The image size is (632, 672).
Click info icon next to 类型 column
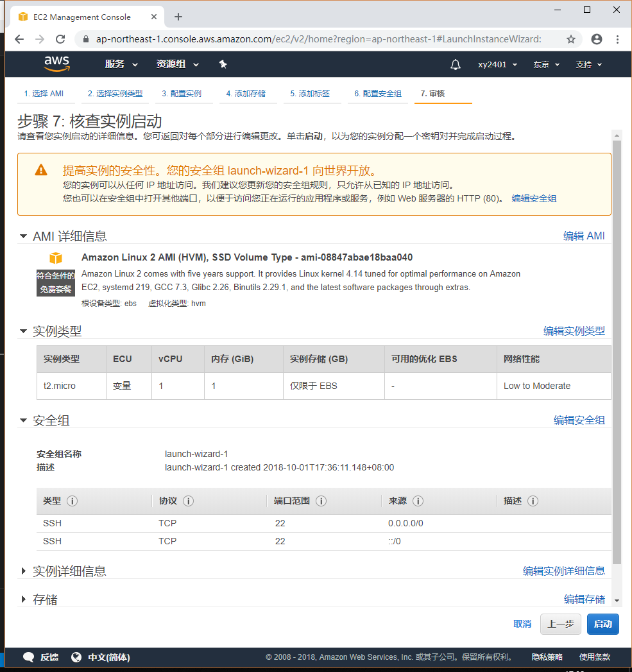coord(73,501)
